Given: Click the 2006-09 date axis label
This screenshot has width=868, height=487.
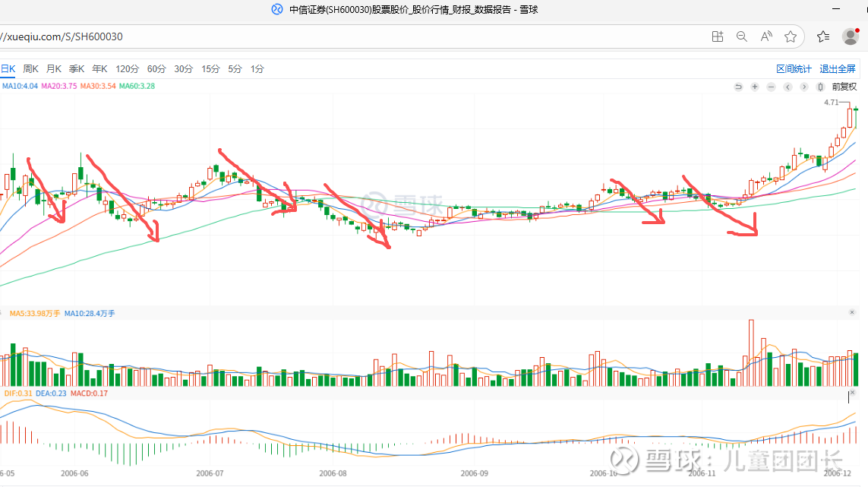Looking at the screenshot, I should 475,473.
